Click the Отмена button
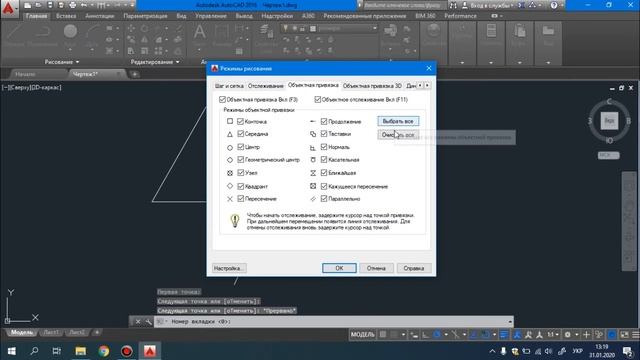The image size is (640, 360). pyautogui.click(x=376, y=268)
